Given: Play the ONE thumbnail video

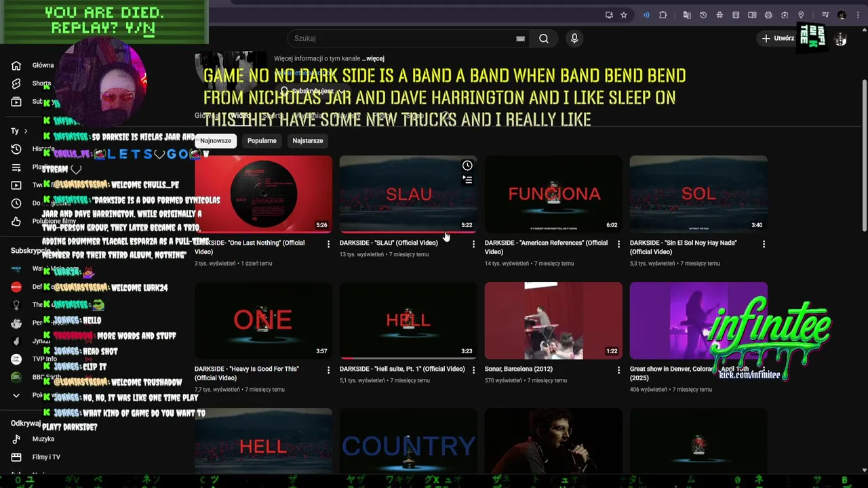Looking at the screenshot, I should coord(263,320).
